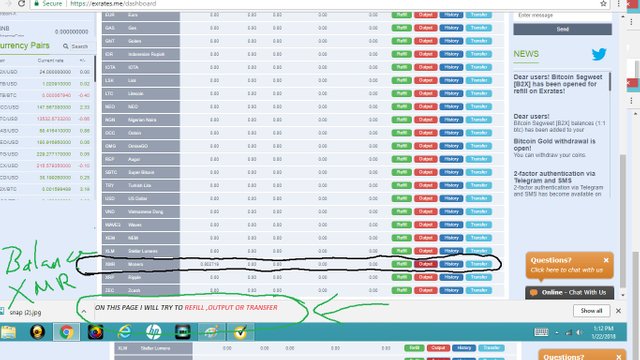Viewport: 640px width, 360px height.
Task: Click the Currency Pairs list scrollbar
Action: click(95, 69)
